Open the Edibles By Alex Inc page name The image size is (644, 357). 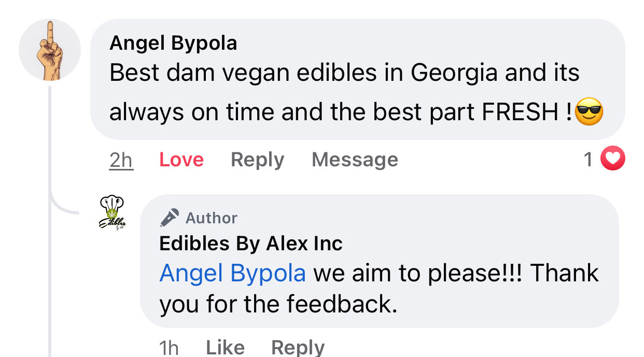click(251, 243)
